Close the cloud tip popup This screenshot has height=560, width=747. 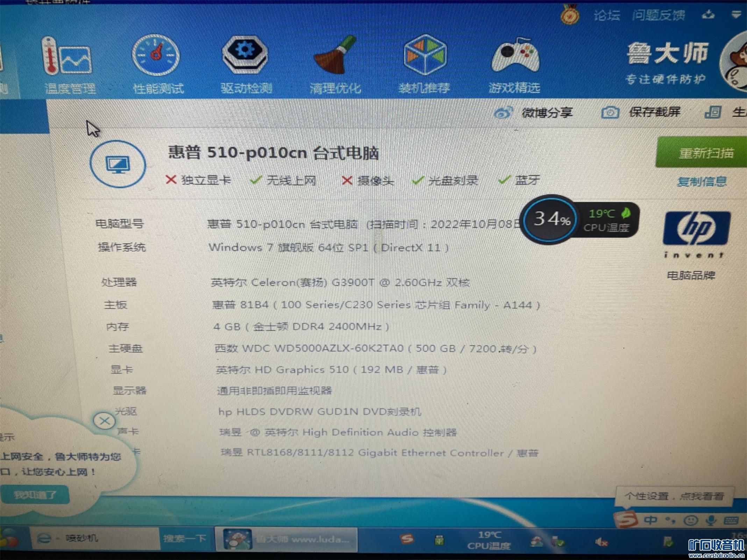pos(104,421)
